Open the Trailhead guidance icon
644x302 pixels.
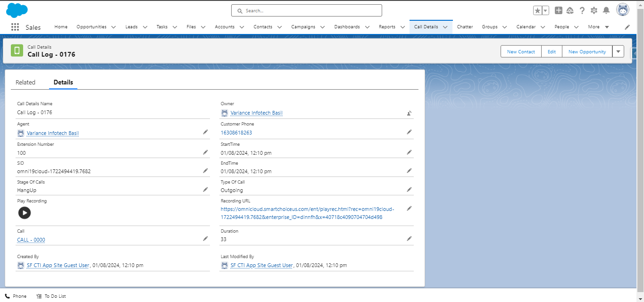click(x=570, y=10)
